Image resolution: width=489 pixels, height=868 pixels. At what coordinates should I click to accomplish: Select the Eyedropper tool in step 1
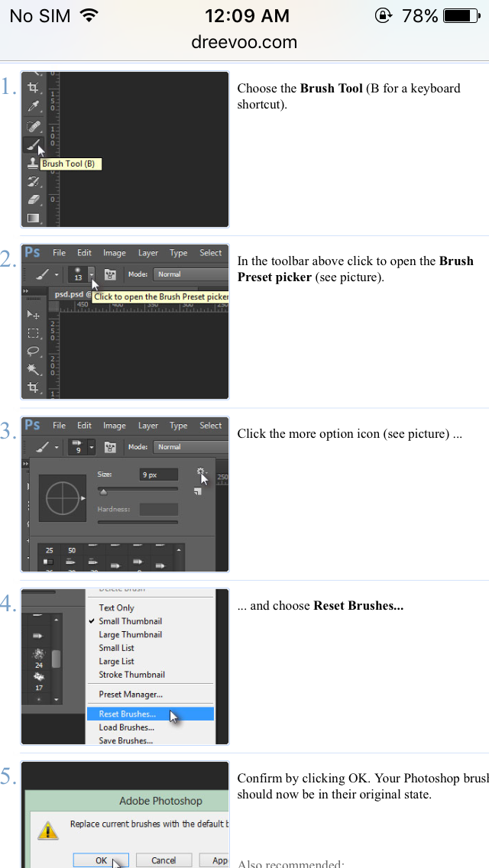33,106
